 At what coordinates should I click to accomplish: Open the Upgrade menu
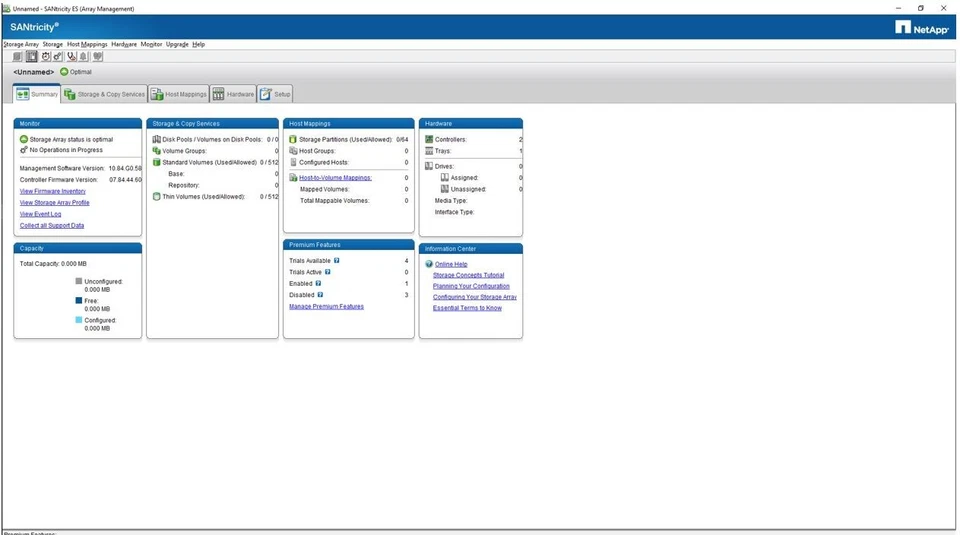pos(177,44)
